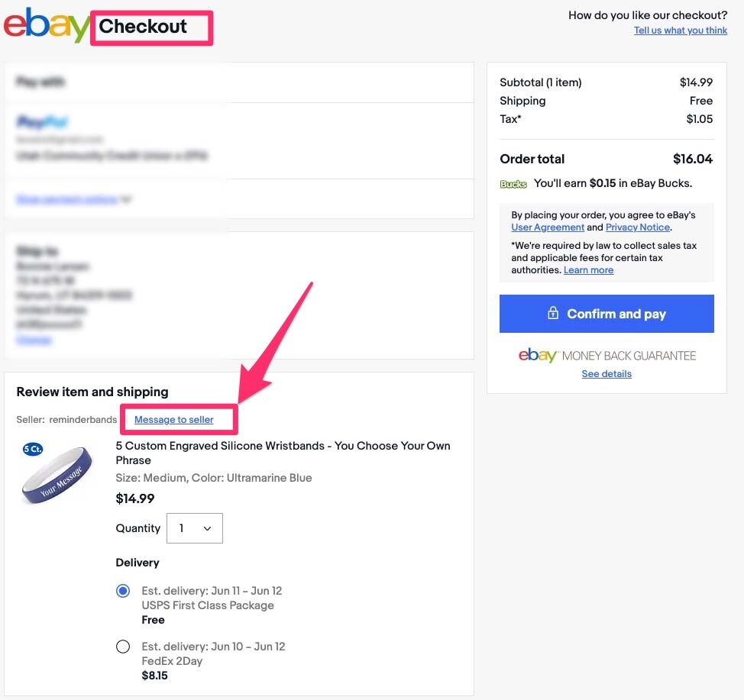The height and width of the screenshot is (700, 744).
Task: Click Tell us what you think
Action: [681, 31]
